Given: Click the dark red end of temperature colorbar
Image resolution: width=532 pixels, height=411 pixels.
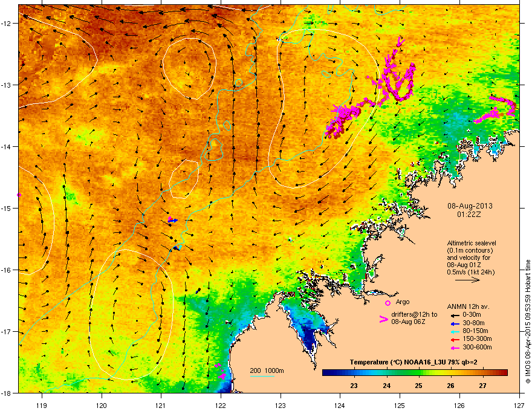Looking at the screenshot, I should pos(504,373).
